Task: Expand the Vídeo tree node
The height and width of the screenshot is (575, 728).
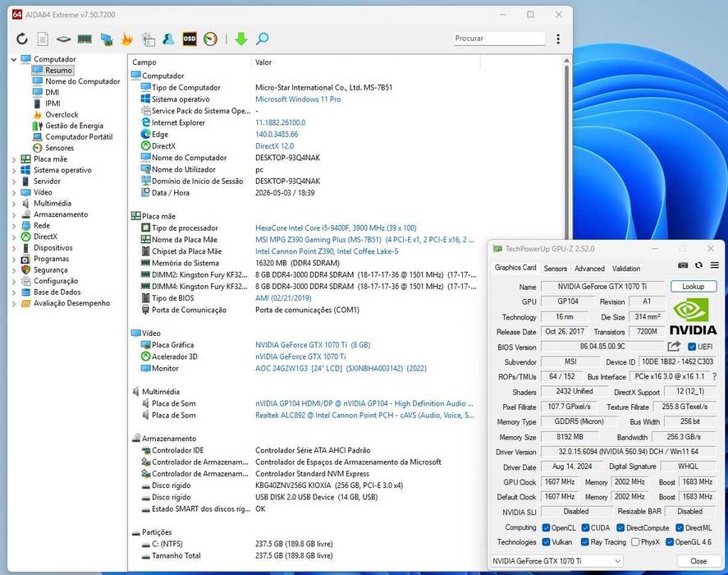Action: click(14, 192)
